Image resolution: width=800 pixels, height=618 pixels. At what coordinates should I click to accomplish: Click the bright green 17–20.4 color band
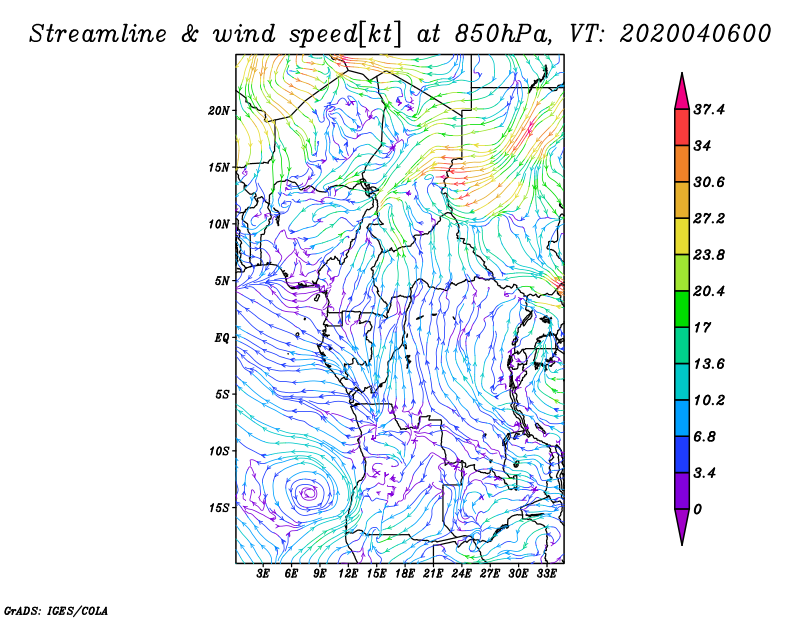[682, 309]
